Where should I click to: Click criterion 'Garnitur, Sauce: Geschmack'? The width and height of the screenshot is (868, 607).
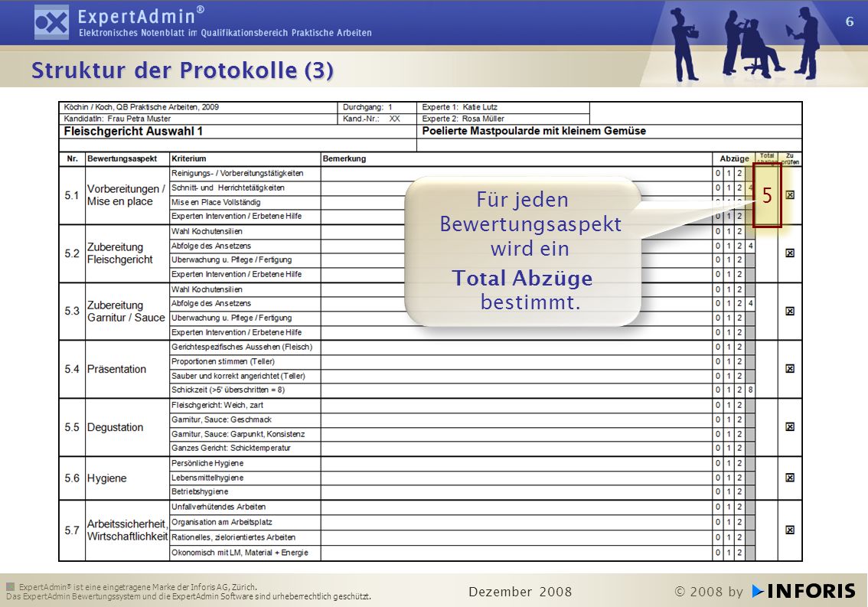pyautogui.click(x=221, y=419)
